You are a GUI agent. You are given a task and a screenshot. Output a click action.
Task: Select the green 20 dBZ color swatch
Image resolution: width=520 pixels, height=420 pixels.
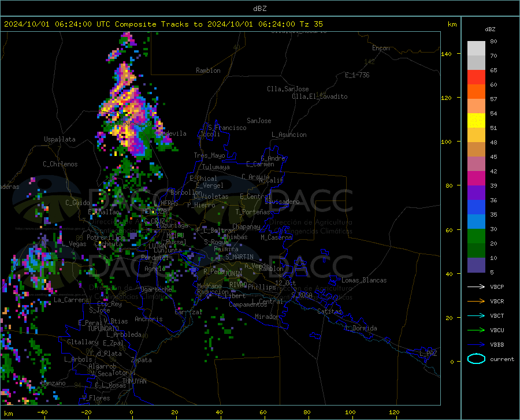[476, 236]
